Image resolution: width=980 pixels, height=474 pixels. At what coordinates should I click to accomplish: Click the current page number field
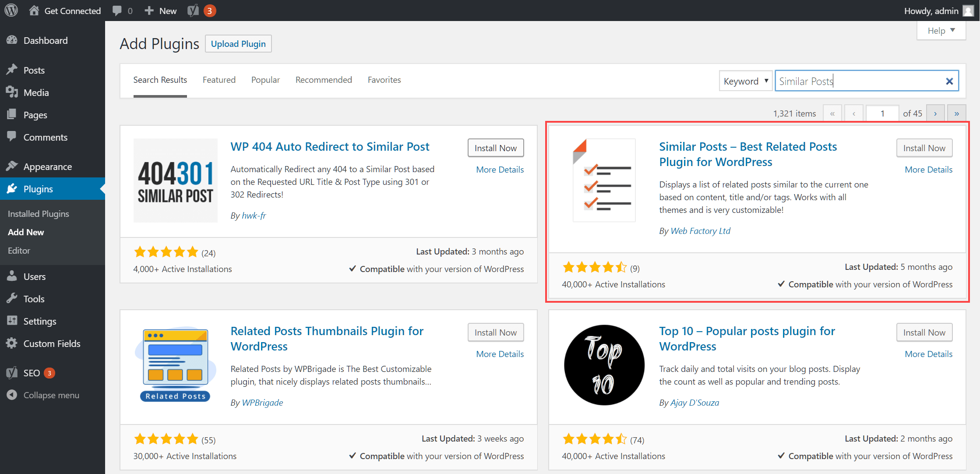882,113
